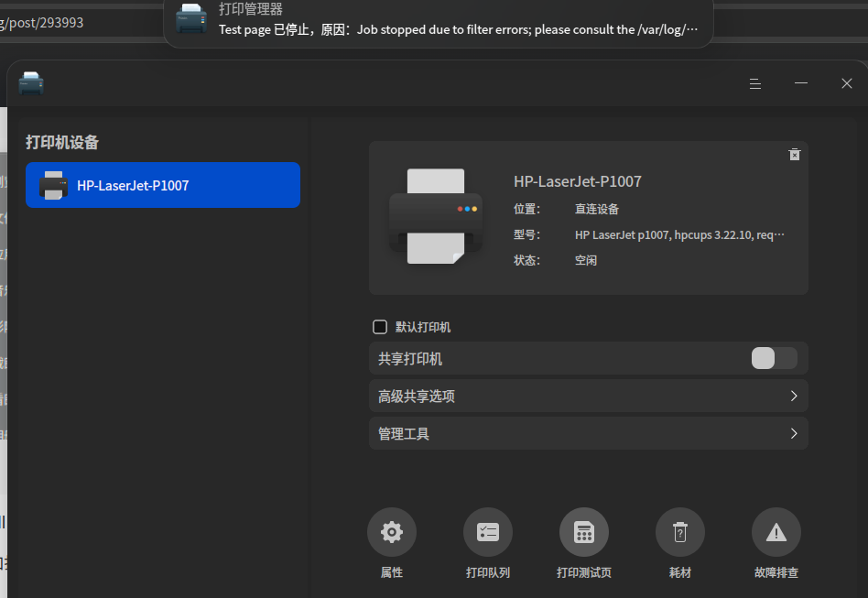
Task: Delete printer with the trash icon
Action: click(795, 155)
